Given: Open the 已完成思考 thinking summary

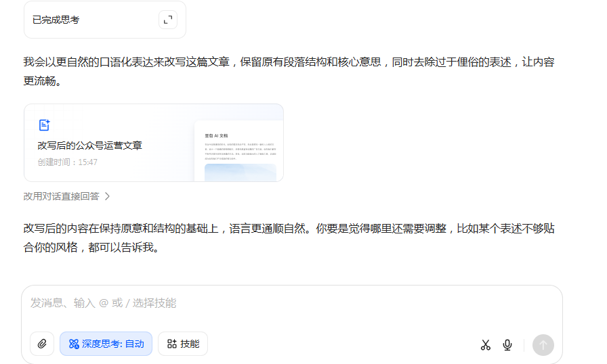Looking at the screenshot, I should (x=104, y=20).
